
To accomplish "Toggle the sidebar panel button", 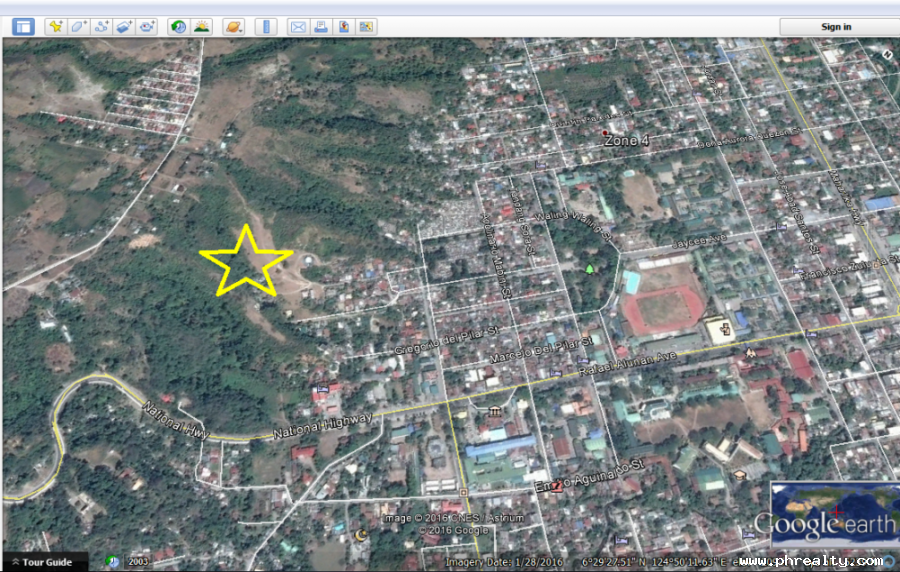I will (x=24, y=27).
